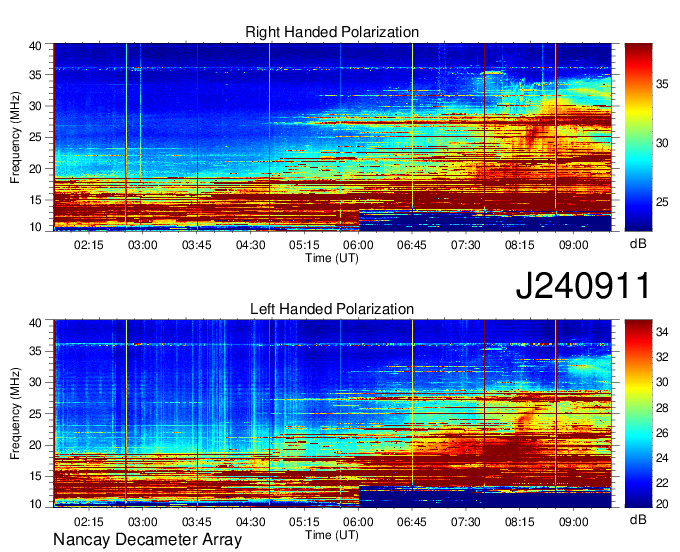Image resolution: width=680 pixels, height=552 pixels.
Task: Click the 08:15 time tick of Left Handed plot
Action: tap(520, 521)
